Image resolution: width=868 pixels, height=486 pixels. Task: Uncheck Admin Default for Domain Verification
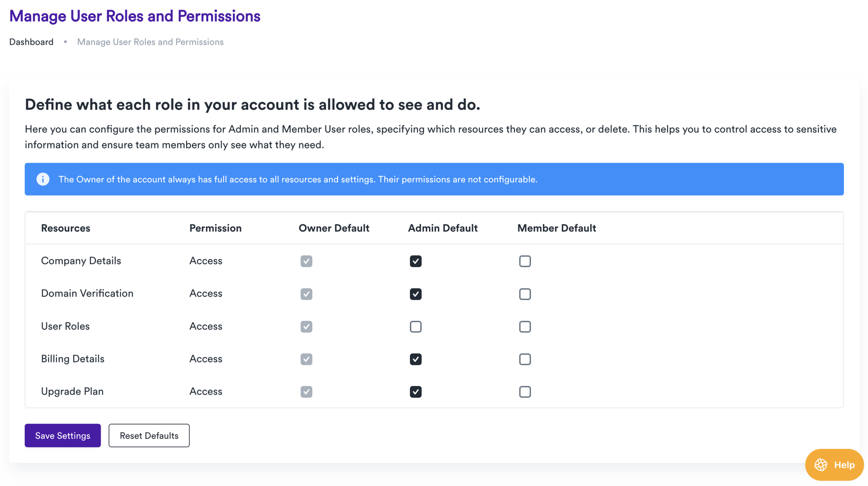pyautogui.click(x=415, y=294)
